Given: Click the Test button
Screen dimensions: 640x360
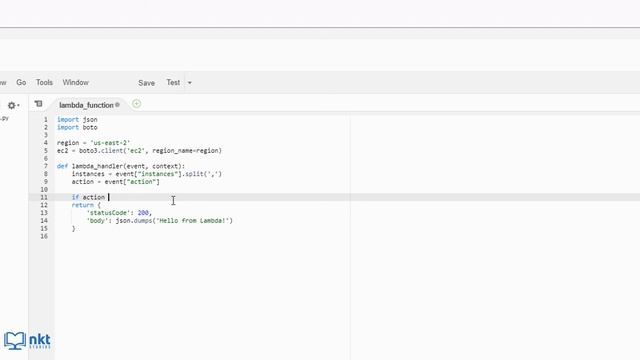Looking at the screenshot, I should click(x=173, y=82).
